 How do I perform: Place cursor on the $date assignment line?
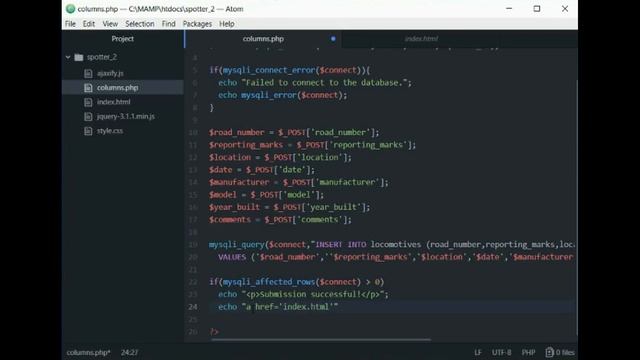[262, 170]
